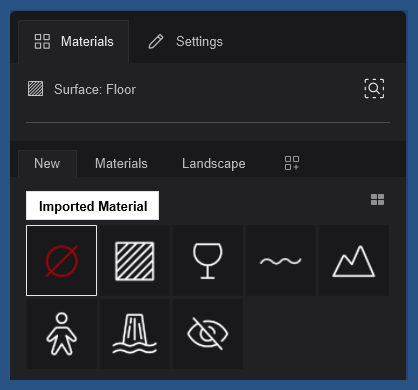The height and width of the screenshot is (390, 418).
Task: Switch to the Landscape category tab
Action: coord(214,164)
